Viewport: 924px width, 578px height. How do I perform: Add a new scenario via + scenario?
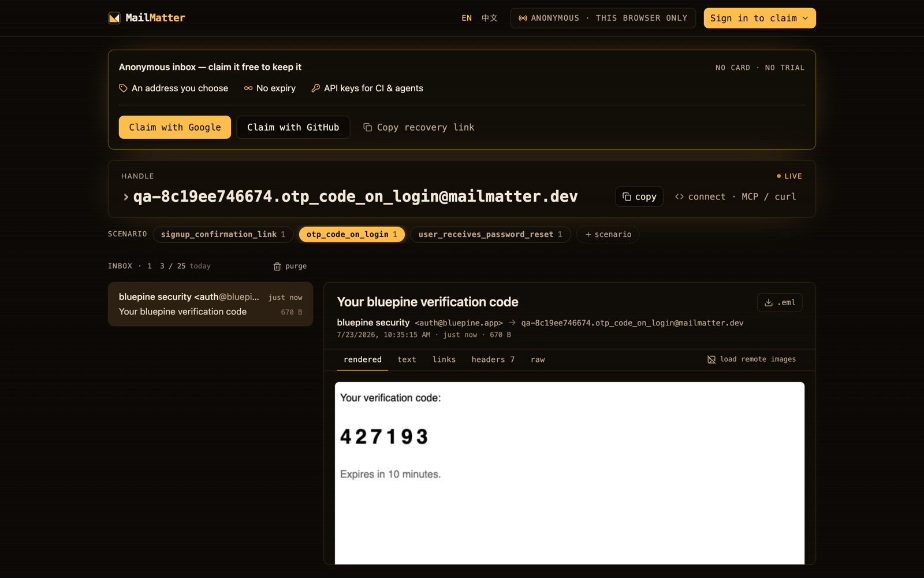(608, 234)
